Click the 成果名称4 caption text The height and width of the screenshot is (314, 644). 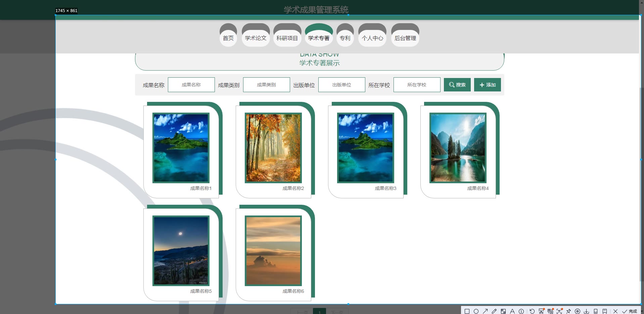click(478, 188)
